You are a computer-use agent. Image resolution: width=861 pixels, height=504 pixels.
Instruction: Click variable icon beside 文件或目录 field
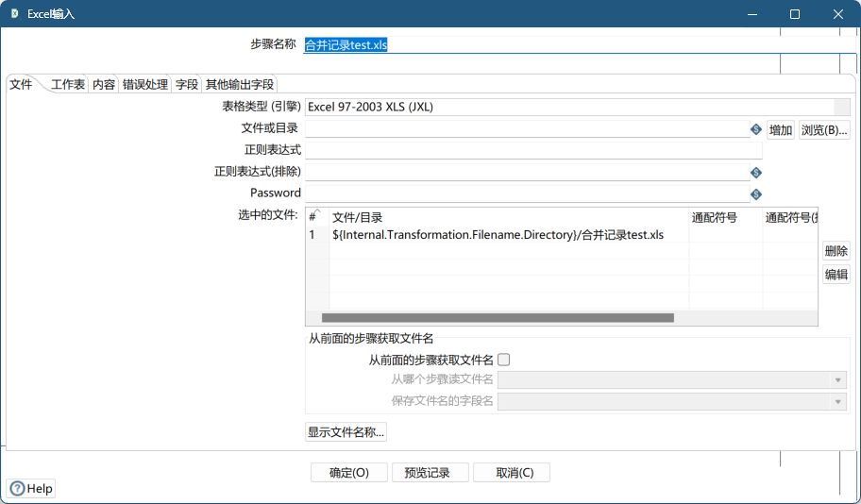point(755,129)
